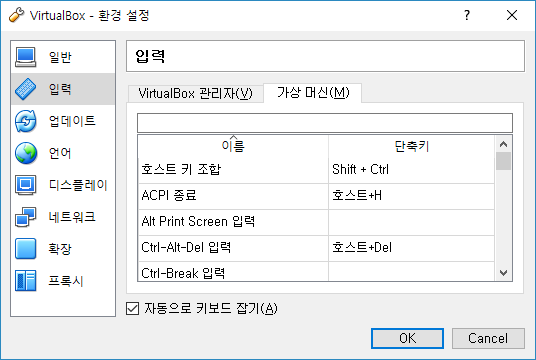The height and width of the screenshot is (360, 536).
Task: Click the VirtualBox wrench title icon
Action: click(16, 15)
